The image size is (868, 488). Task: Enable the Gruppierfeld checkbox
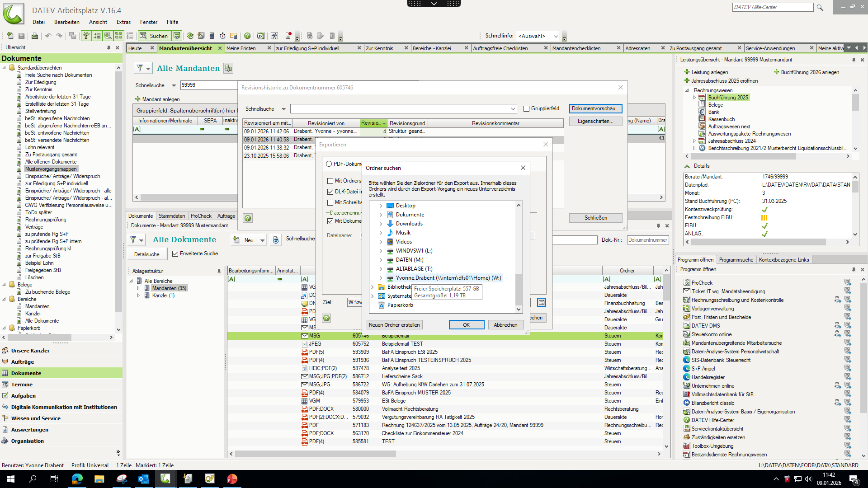526,108
